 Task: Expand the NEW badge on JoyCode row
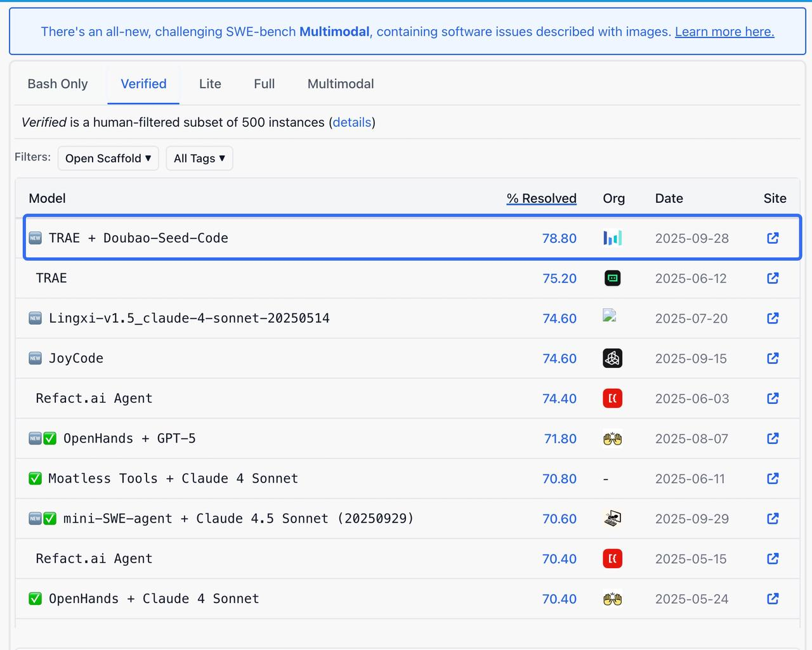pos(36,358)
